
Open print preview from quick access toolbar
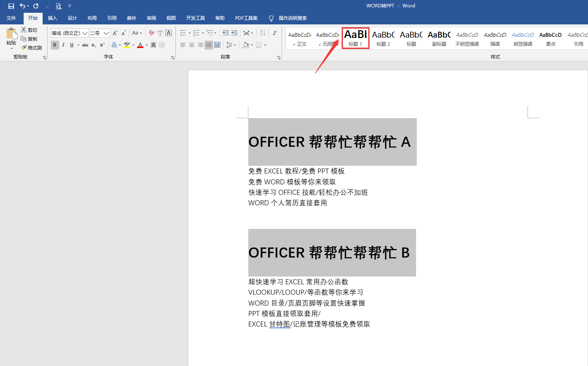58,6
